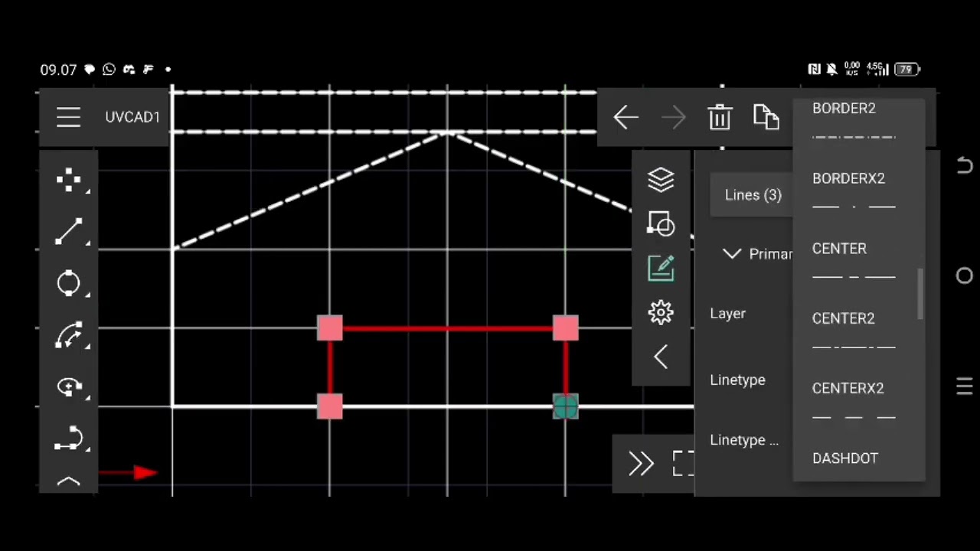Viewport: 980px width, 551px height.
Task: Open the layers panel icon
Action: coord(661,180)
